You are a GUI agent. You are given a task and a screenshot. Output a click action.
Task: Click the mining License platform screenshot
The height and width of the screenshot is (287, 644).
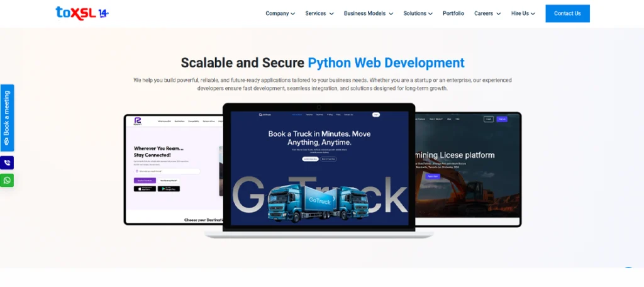(x=468, y=167)
